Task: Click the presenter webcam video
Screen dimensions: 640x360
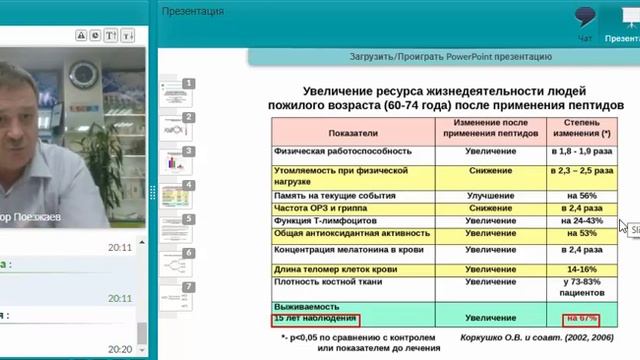Action: (x=73, y=137)
